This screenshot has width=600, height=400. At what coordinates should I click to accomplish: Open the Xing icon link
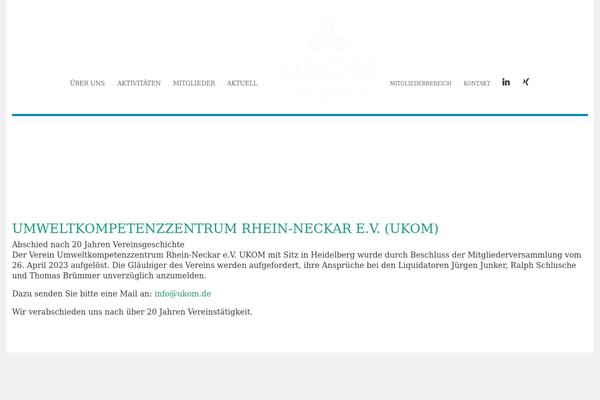tap(526, 82)
